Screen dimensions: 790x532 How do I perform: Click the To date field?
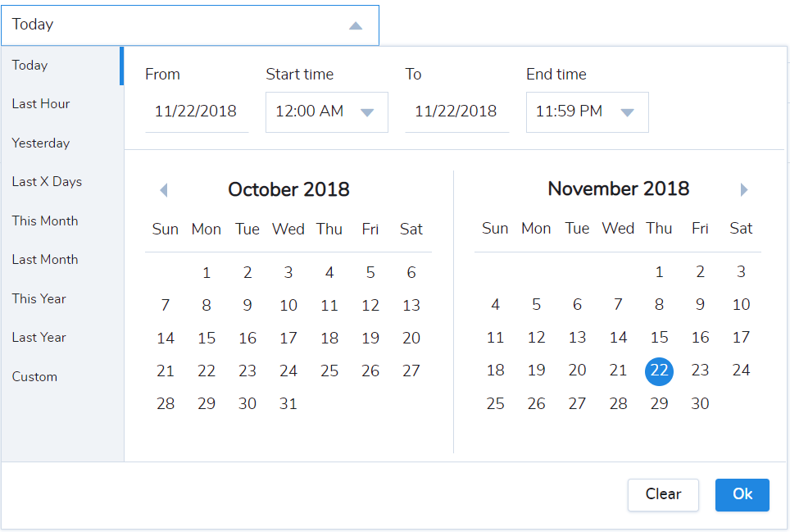[x=457, y=111]
